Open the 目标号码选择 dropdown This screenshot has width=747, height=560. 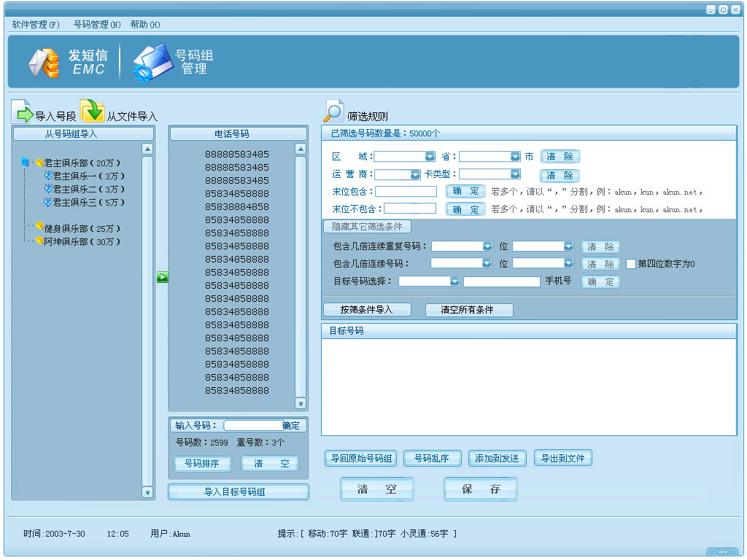455,281
